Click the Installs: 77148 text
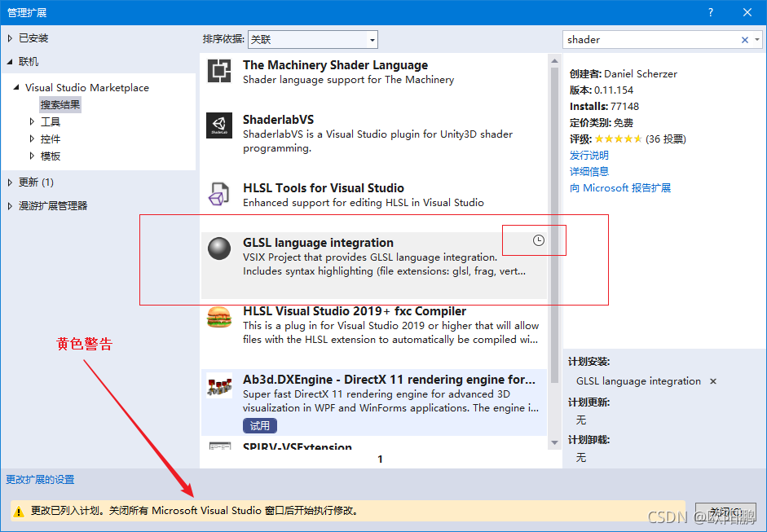Screen dimensions: 767x532 click(x=604, y=106)
